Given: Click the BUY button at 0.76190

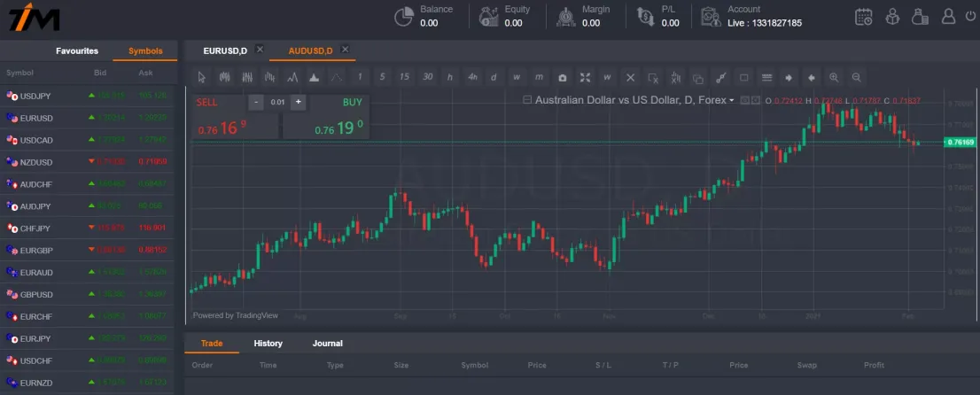Looking at the screenshot, I should 325,117.
